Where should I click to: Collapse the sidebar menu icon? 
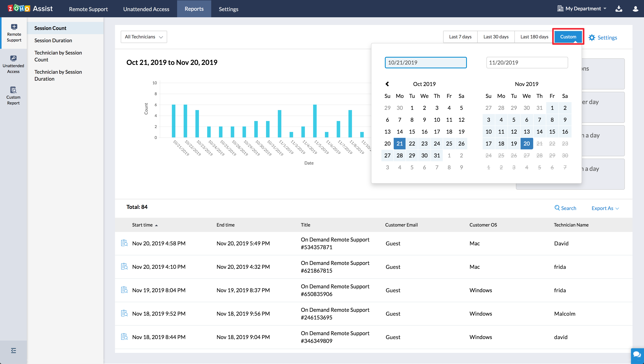point(13,350)
